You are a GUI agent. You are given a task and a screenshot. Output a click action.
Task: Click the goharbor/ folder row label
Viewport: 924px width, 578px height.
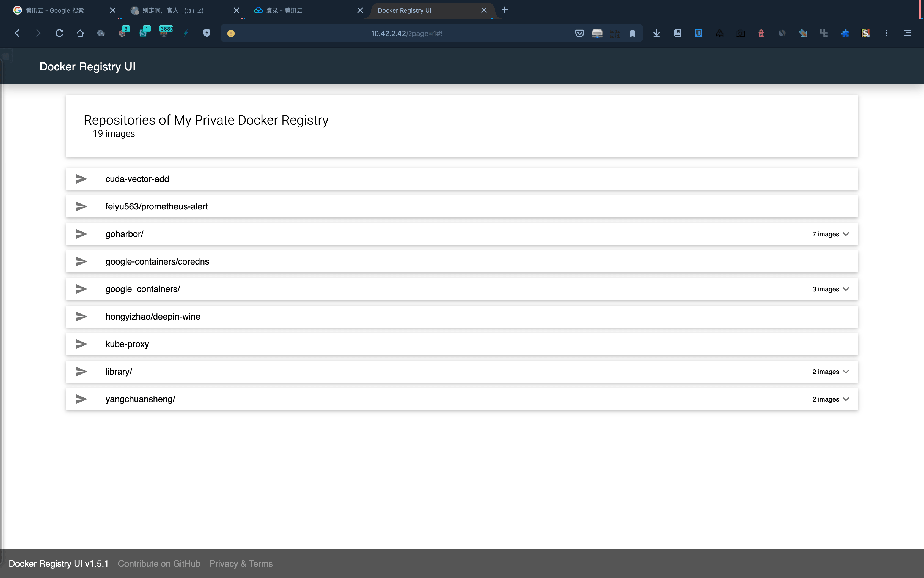pyautogui.click(x=125, y=234)
